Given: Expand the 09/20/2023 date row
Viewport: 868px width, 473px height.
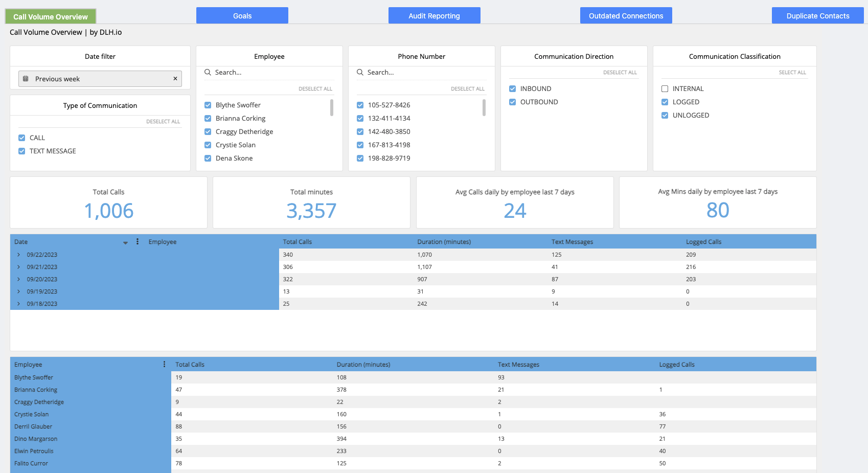Looking at the screenshot, I should coord(19,279).
